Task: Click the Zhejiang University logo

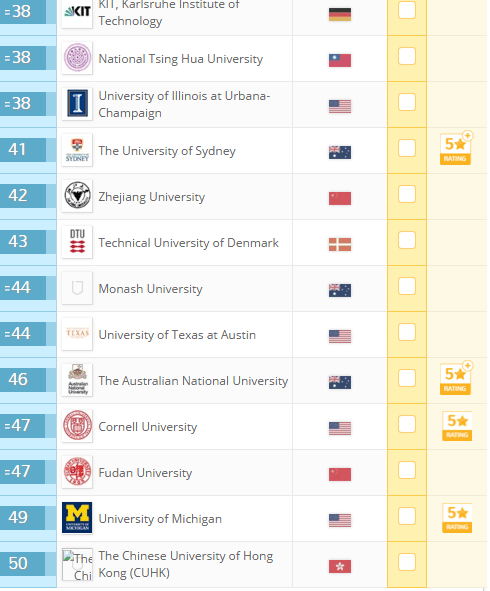Action: (x=77, y=196)
